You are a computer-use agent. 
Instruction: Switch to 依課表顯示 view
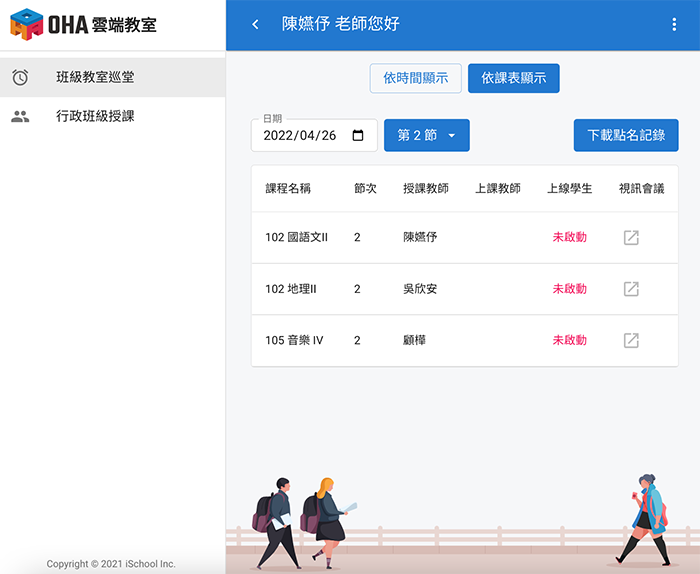(513, 78)
